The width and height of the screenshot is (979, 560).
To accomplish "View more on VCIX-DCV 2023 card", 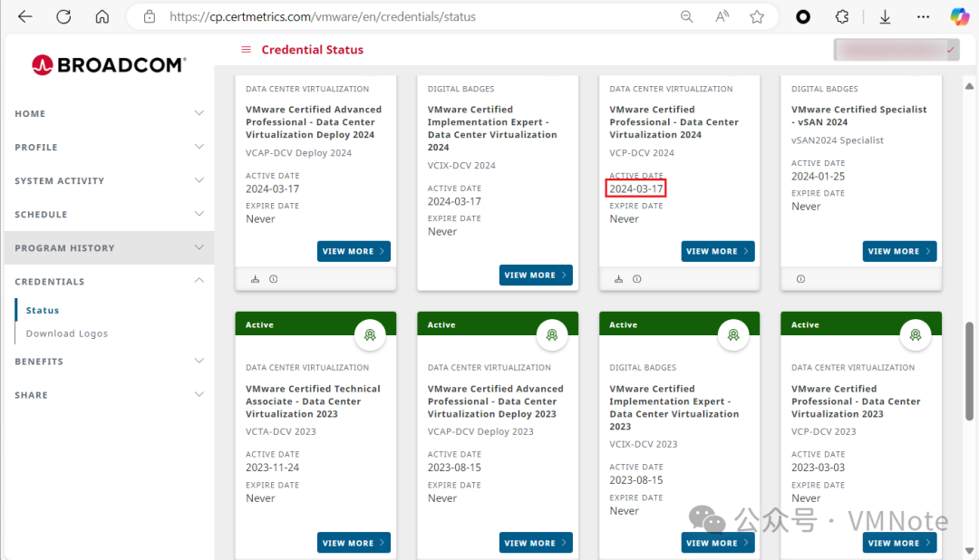I will [718, 543].
